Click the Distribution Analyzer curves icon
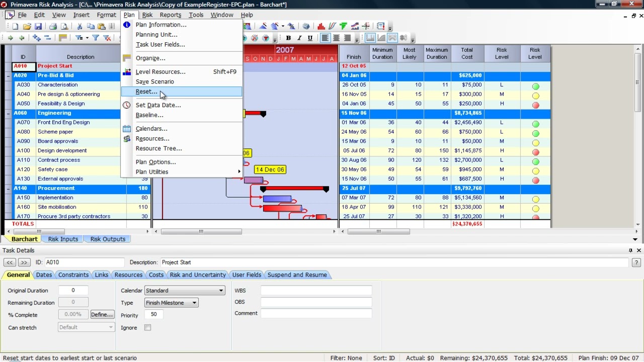This screenshot has width=644, height=362. (x=332, y=26)
